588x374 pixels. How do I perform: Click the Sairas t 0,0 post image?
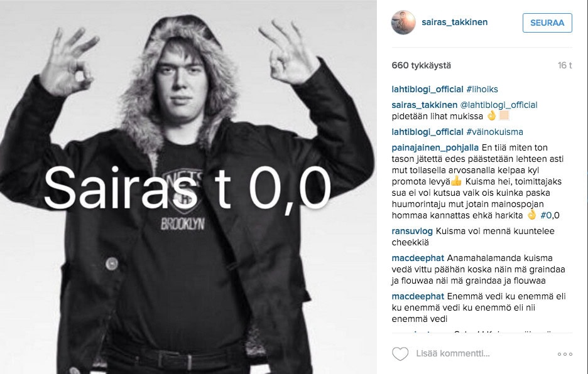tap(188, 187)
